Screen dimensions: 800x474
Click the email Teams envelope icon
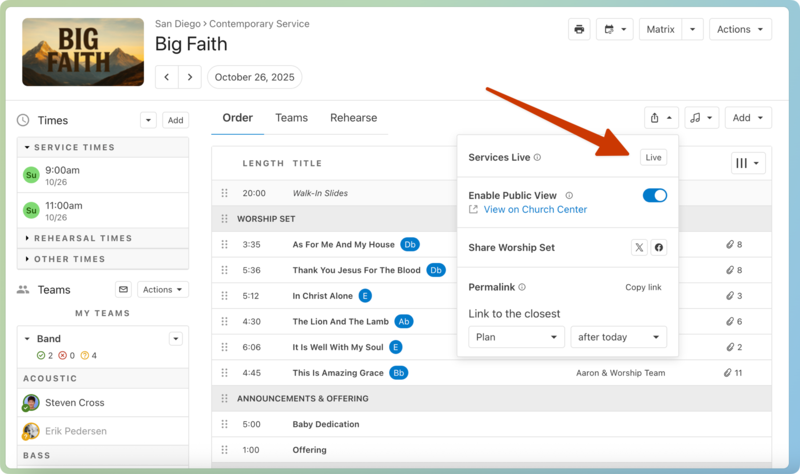coord(123,290)
